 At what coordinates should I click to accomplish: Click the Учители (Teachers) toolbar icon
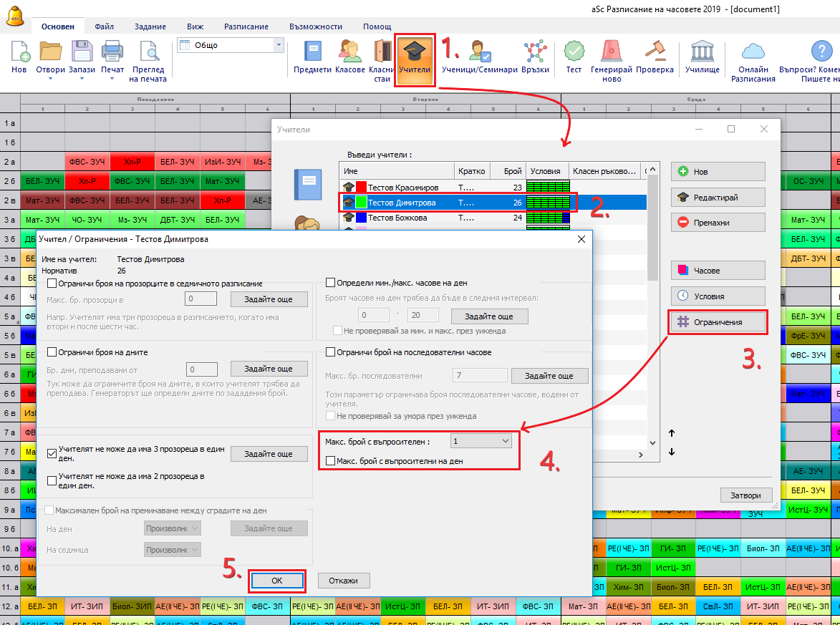click(415, 57)
